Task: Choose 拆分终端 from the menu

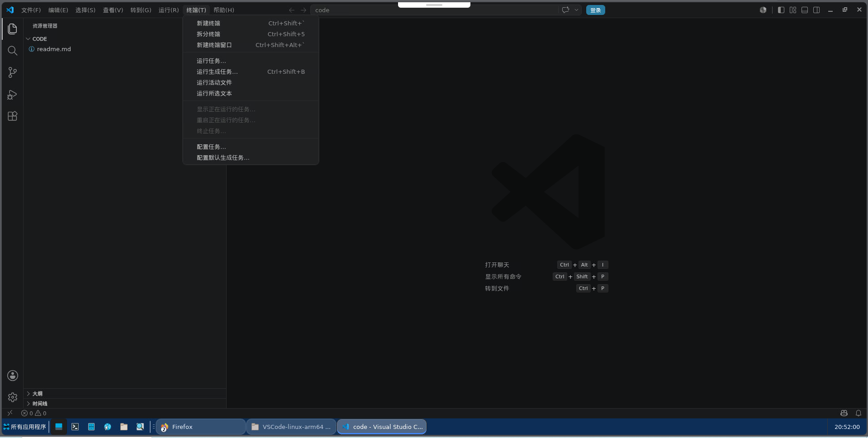Action: [x=251, y=34]
